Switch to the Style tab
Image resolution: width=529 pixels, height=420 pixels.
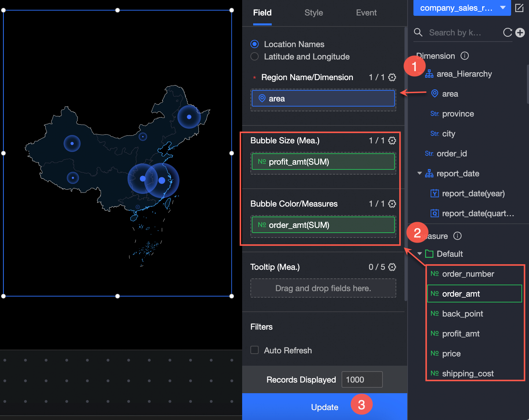(314, 13)
